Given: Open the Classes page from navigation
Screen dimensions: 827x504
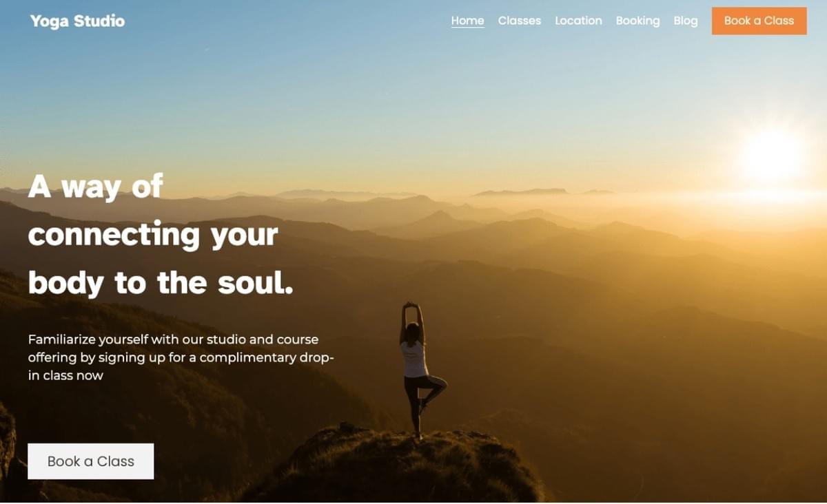Looking at the screenshot, I should (x=520, y=21).
